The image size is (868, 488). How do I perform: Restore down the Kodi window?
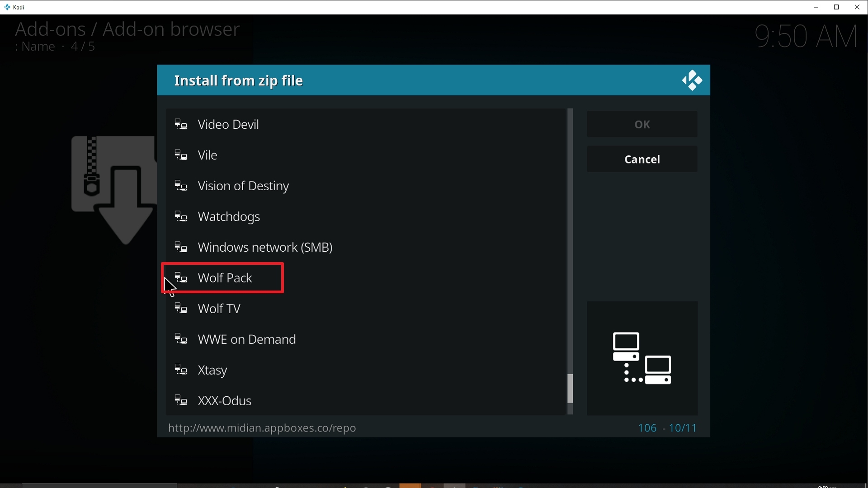(x=837, y=7)
